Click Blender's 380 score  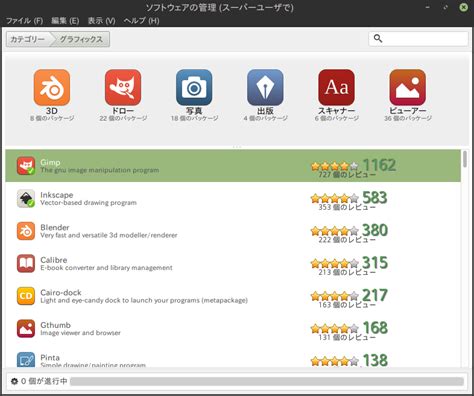point(375,230)
